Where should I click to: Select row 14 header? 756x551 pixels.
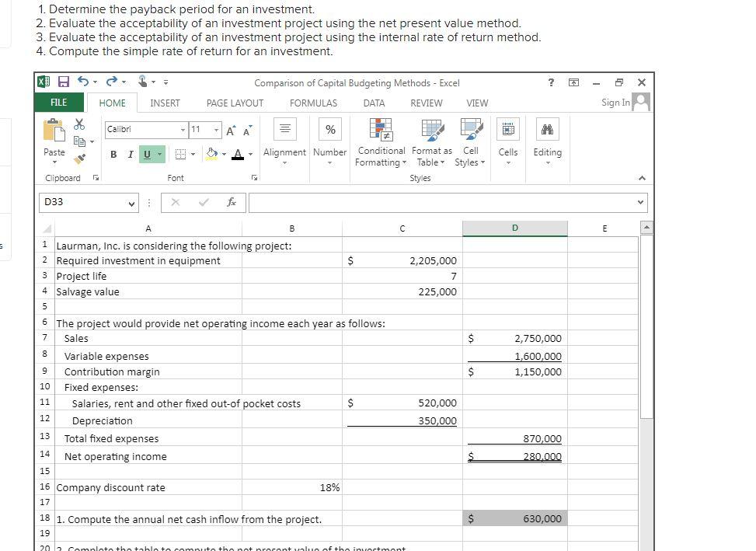click(x=45, y=454)
